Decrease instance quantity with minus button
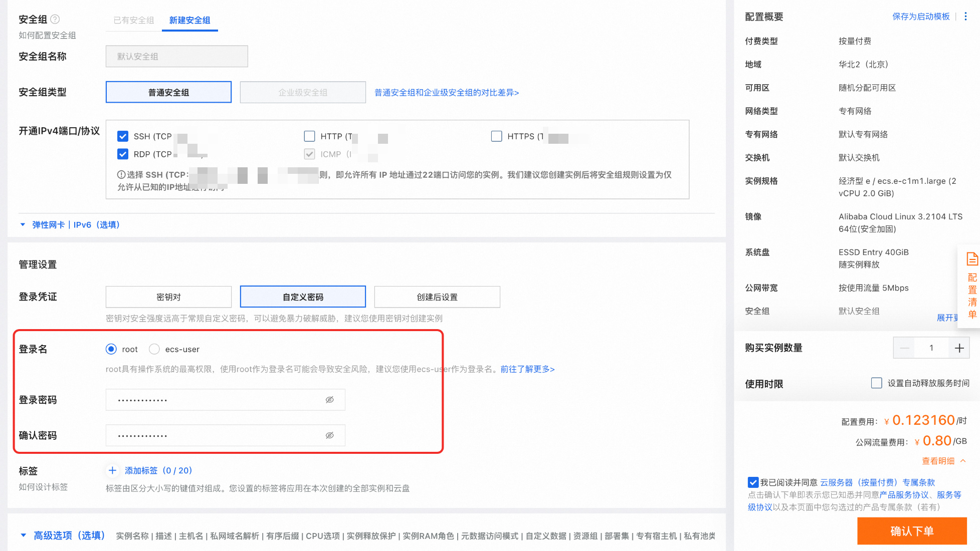The image size is (980, 551). (x=904, y=348)
